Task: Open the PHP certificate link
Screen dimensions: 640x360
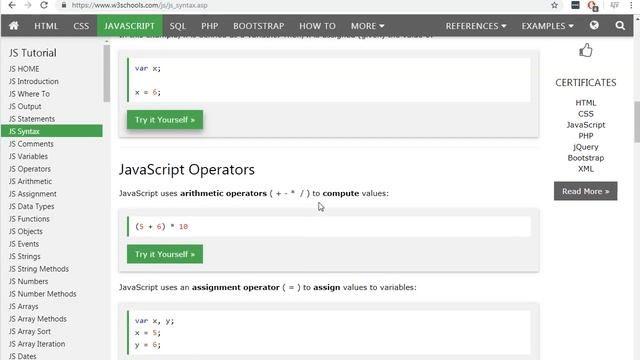Action: (x=585, y=136)
